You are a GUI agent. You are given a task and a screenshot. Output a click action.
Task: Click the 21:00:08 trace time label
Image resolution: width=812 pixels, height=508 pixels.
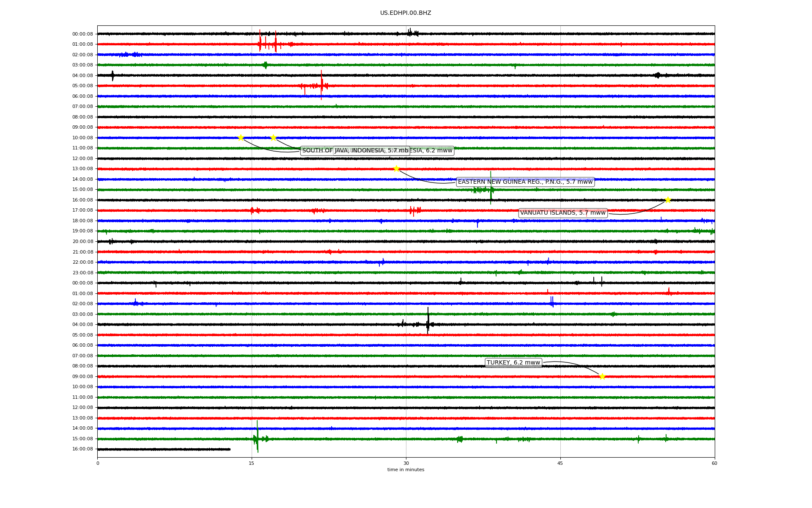(82, 252)
